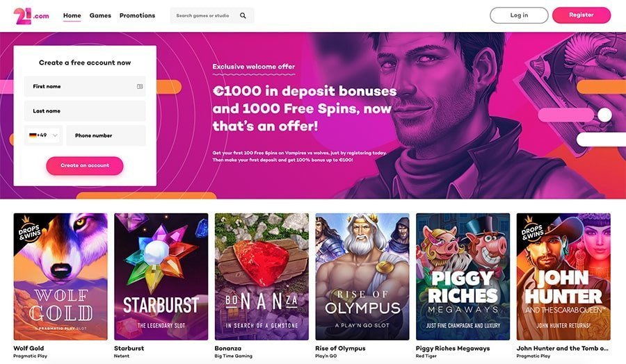The image size is (626, 364).
Task: Click the German flag icon
Action: pyautogui.click(x=33, y=135)
